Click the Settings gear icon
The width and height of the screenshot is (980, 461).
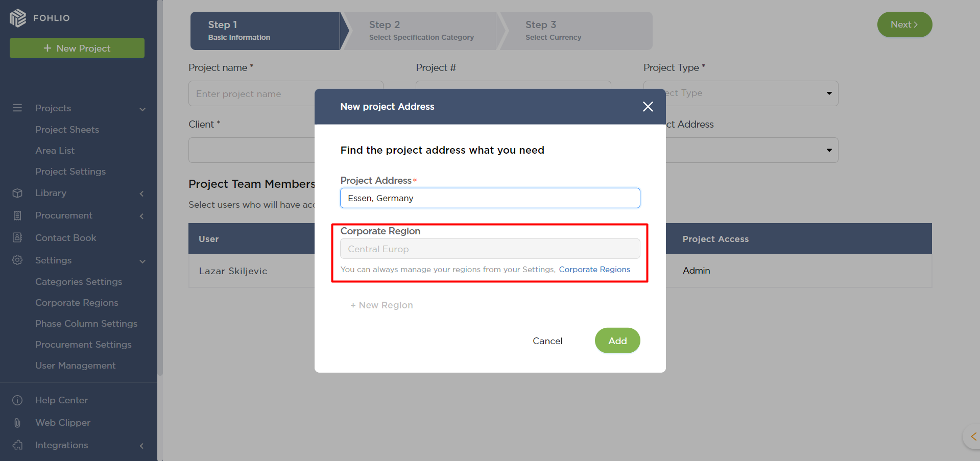coord(17,260)
